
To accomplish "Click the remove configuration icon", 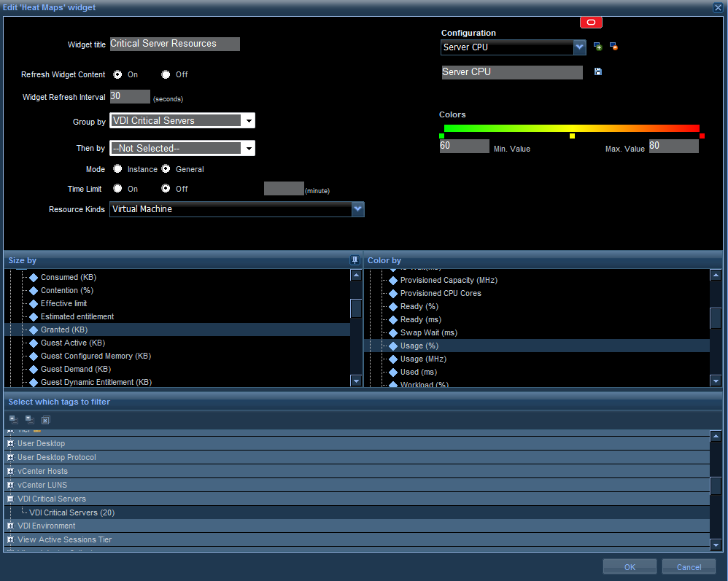I will pos(613,47).
